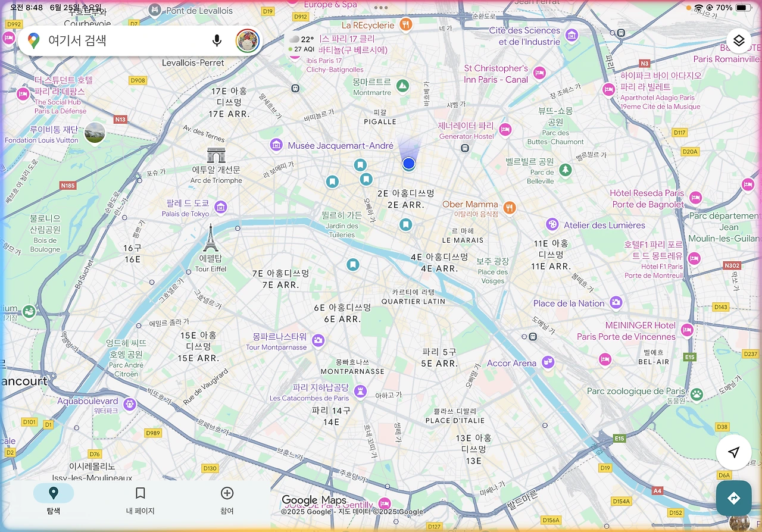The image size is (762, 532).
Task: Select the Cité des Sciences museum pin
Action: point(571,35)
